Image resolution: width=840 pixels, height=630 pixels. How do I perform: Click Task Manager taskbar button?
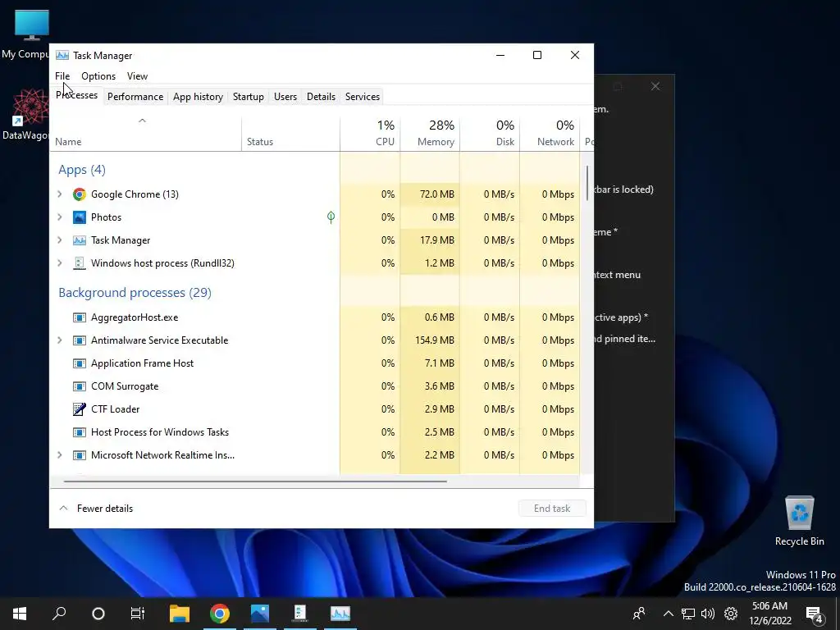click(x=340, y=614)
